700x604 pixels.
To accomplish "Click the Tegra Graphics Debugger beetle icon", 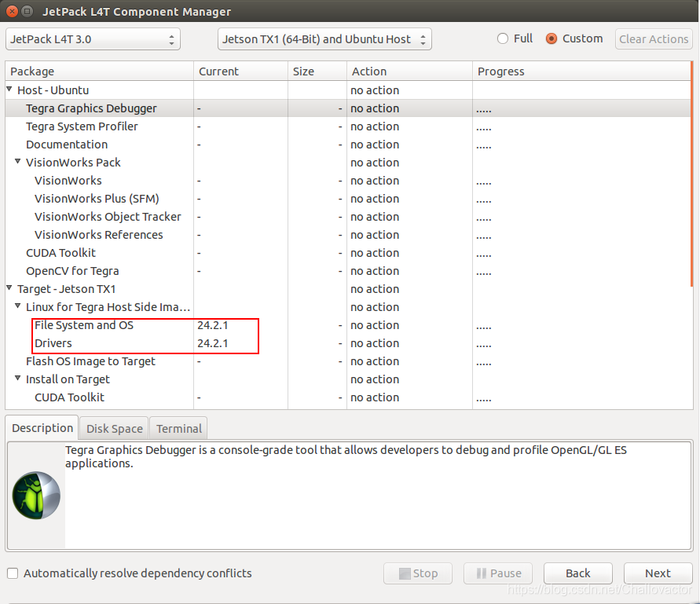I will [36, 495].
